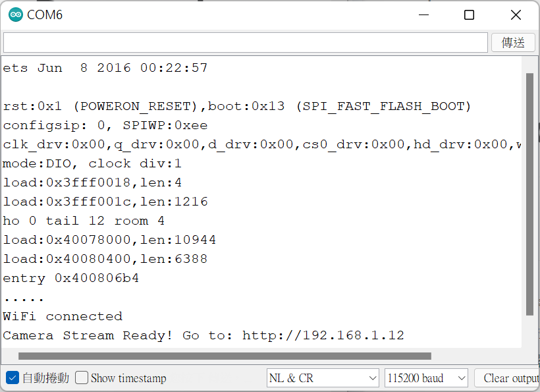540x392 pixels.
Task: Expand the 115200 baud rate dropdown
Action: pyautogui.click(x=425, y=378)
